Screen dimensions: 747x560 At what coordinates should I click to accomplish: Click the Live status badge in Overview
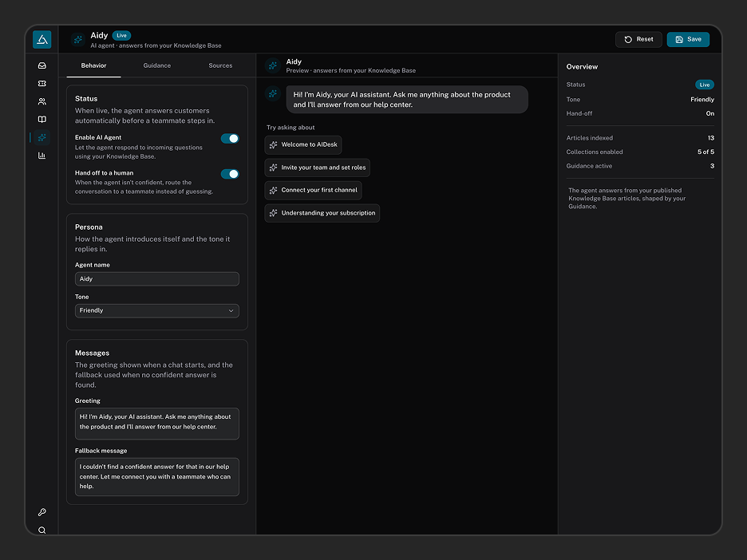[705, 85]
